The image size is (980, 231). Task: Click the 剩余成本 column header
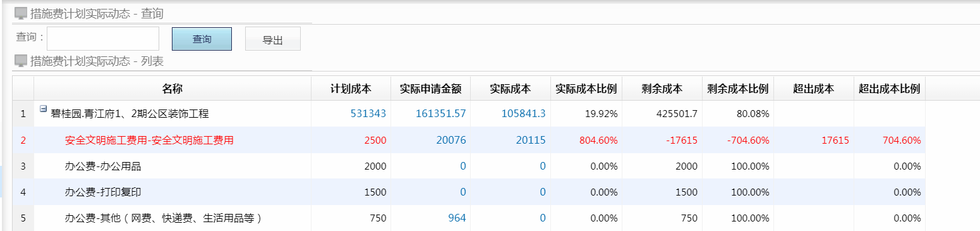[662, 89]
